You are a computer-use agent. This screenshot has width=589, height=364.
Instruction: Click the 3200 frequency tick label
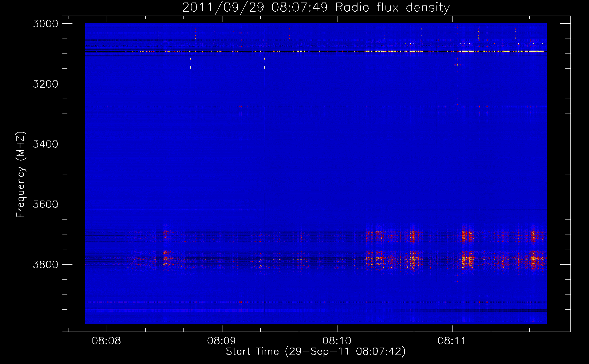46,84
